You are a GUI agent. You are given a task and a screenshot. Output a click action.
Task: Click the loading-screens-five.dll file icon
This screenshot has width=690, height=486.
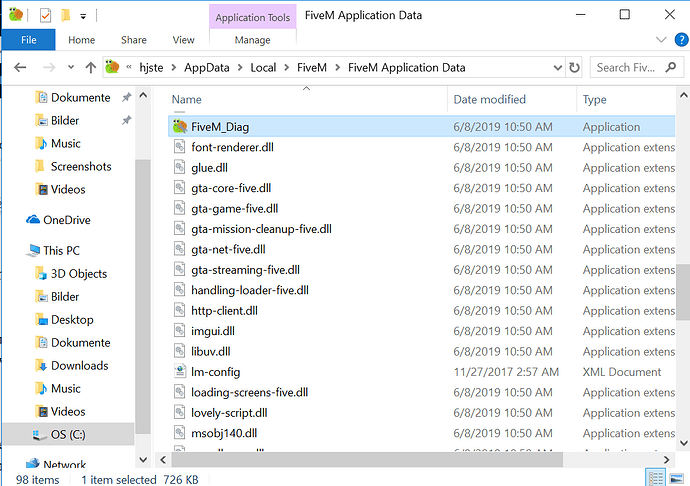click(180, 392)
